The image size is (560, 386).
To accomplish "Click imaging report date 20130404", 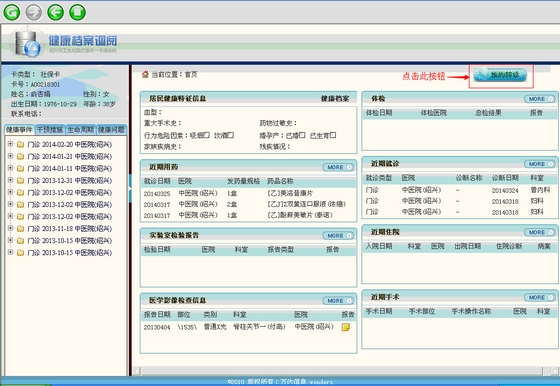I will tap(157, 327).
